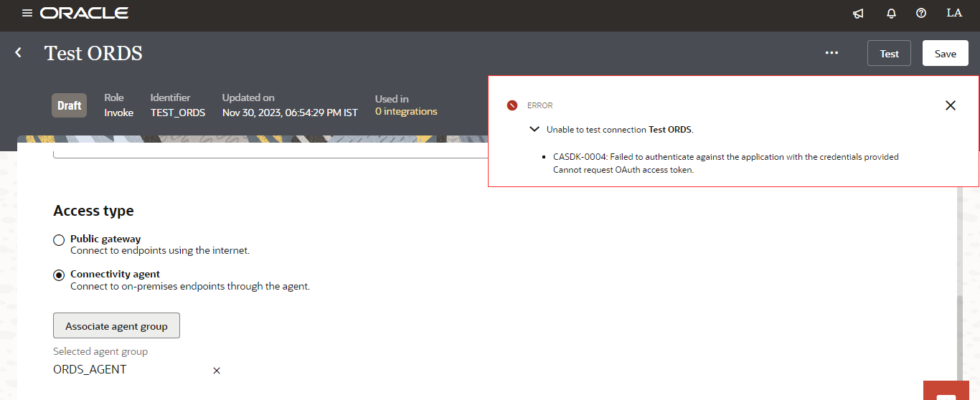
Task: Click Associate agent group button
Action: 116,325
